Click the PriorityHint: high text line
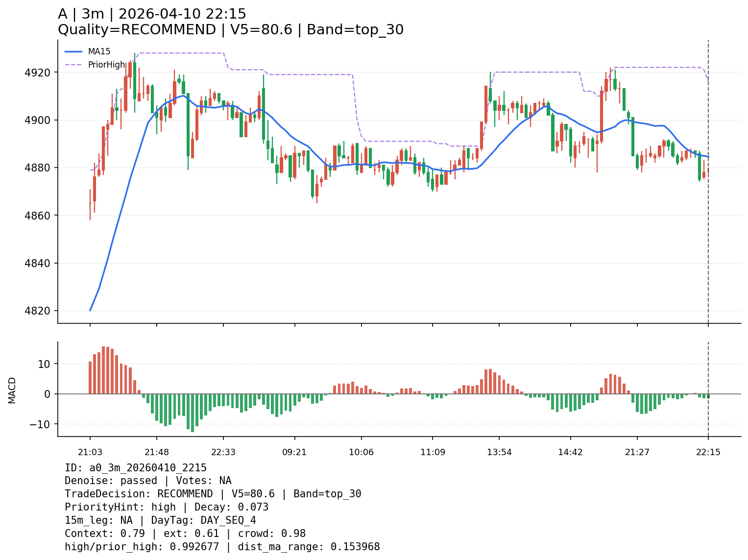 click(167, 507)
